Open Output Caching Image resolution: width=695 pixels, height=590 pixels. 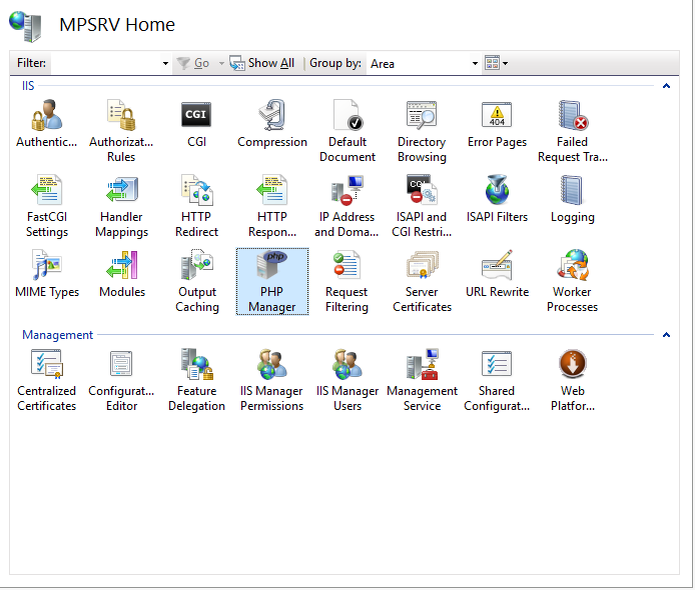(x=197, y=281)
